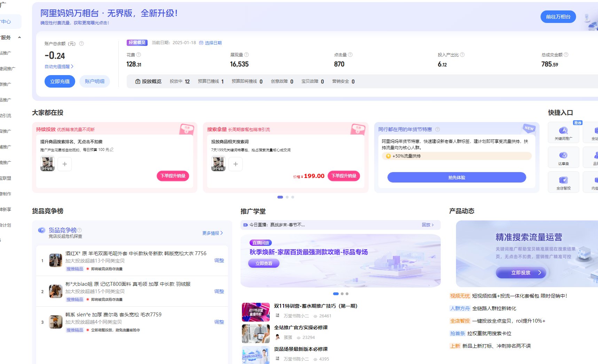The image size is (598, 364).
Task: Select the second dot of 推广学堂 banner carousel
Action: click(x=342, y=294)
